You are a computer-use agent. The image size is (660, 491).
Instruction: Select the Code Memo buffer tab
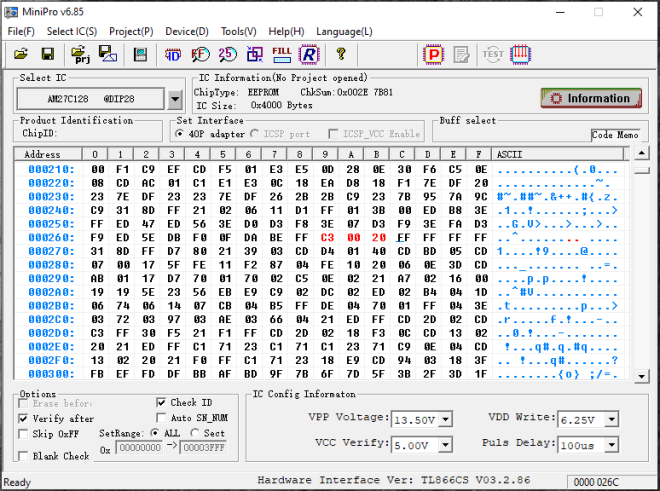click(x=615, y=135)
